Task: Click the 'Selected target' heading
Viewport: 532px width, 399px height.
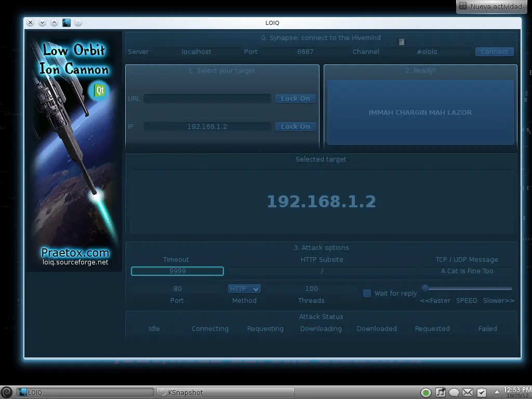Action: pyautogui.click(x=321, y=159)
